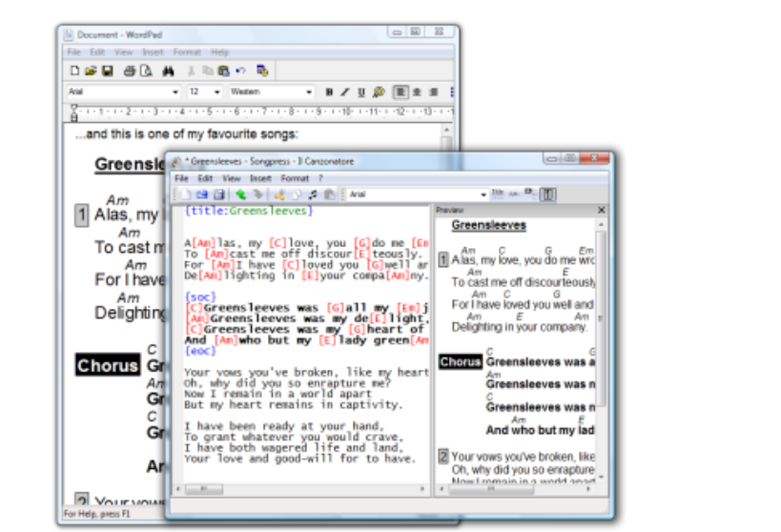781x532 pixels.
Task: Click Songpress preview horizontal scrollbar thumb
Action: point(490,490)
